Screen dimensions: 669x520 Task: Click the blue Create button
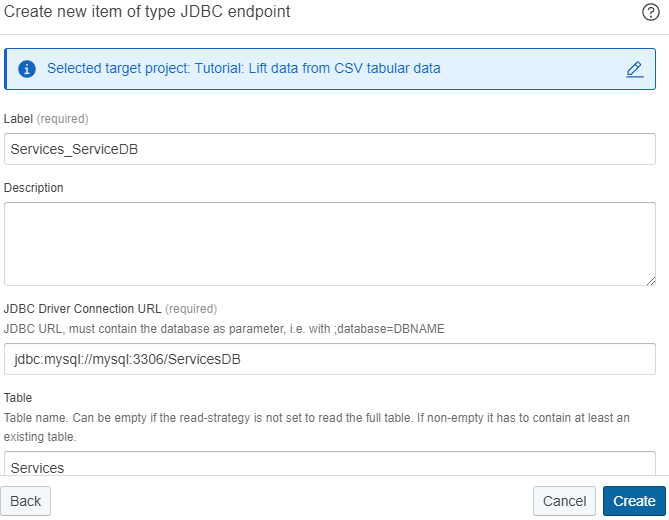634,501
